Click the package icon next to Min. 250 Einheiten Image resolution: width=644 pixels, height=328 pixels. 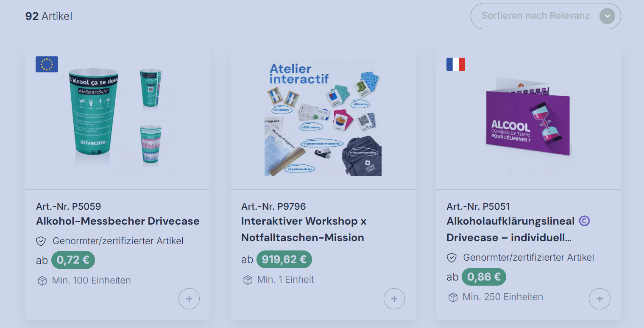click(453, 297)
